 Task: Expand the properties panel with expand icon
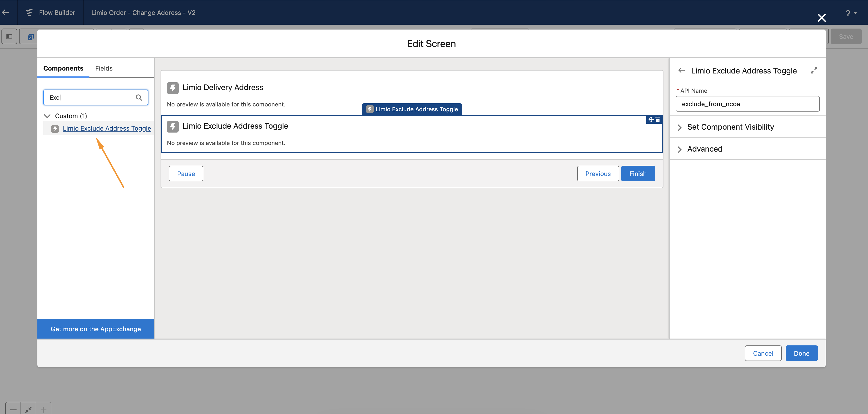pos(814,70)
